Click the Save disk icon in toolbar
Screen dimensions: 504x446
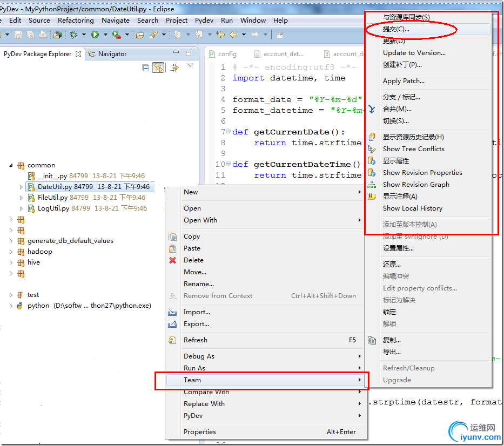(18, 35)
